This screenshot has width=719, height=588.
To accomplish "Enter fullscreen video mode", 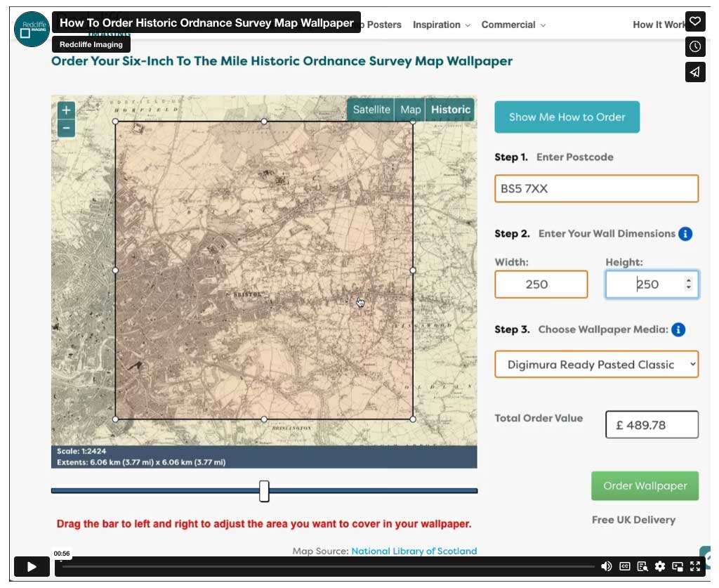I will point(696,566).
